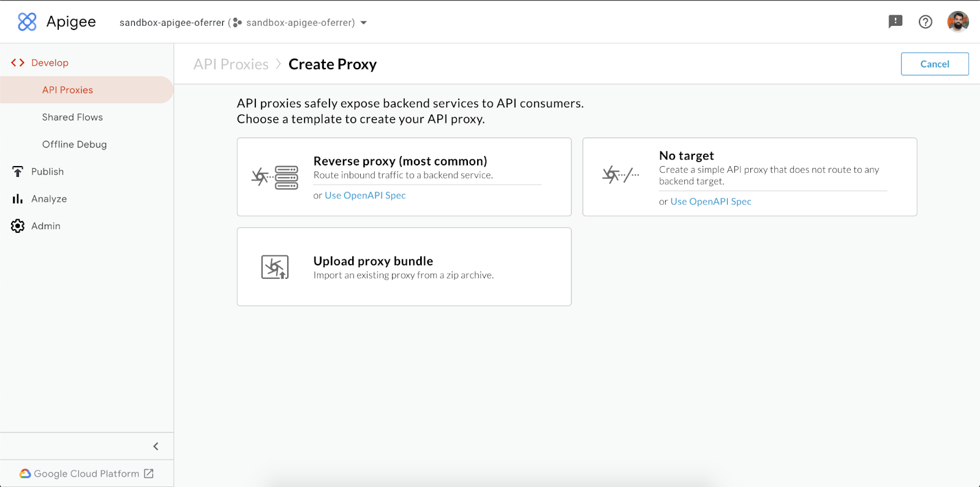
Task: Open the help question mark icon
Action: tap(925, 22)
